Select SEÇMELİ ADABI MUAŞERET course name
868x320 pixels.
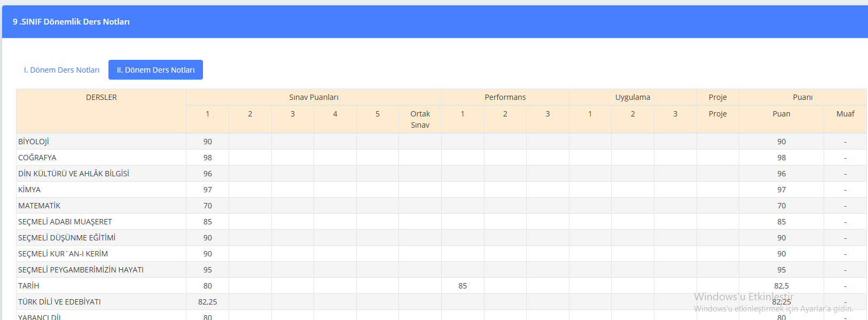65,222
